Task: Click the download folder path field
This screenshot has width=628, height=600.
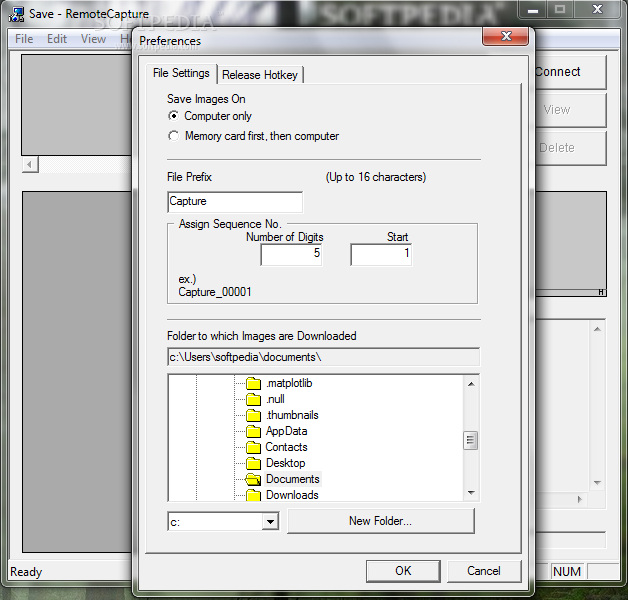Action: (323, 357)
